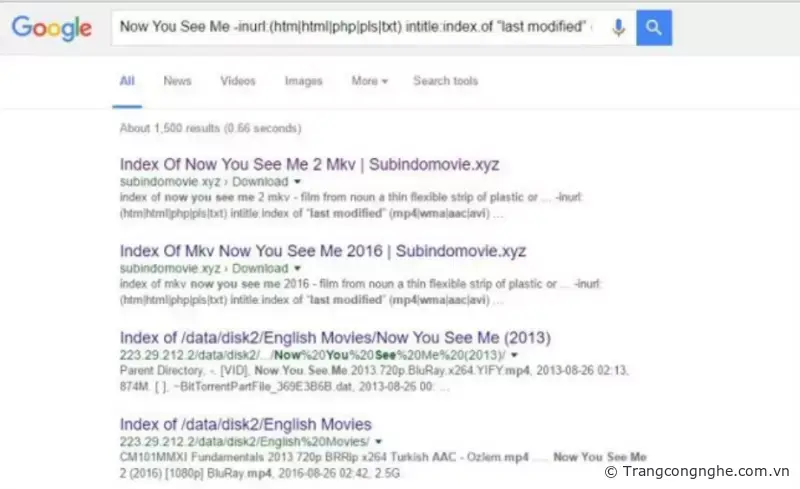Click the 223.29.212.2 English%20Movies URL text
Viewport: 800px width, 489px height.
tap(243, 442)
